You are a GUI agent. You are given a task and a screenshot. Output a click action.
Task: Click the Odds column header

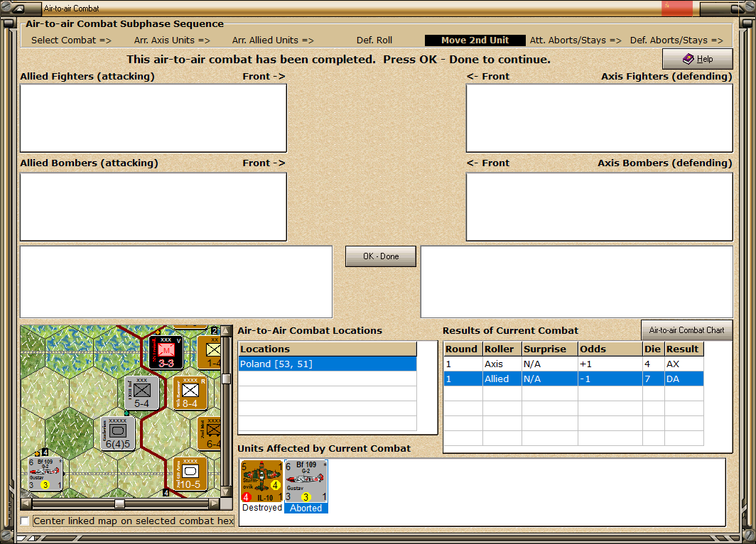610,349
